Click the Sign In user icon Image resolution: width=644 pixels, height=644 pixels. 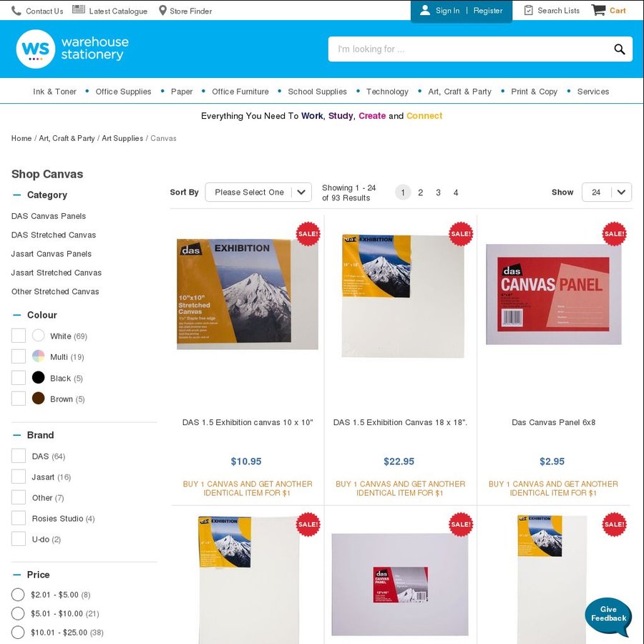point(425,10)
